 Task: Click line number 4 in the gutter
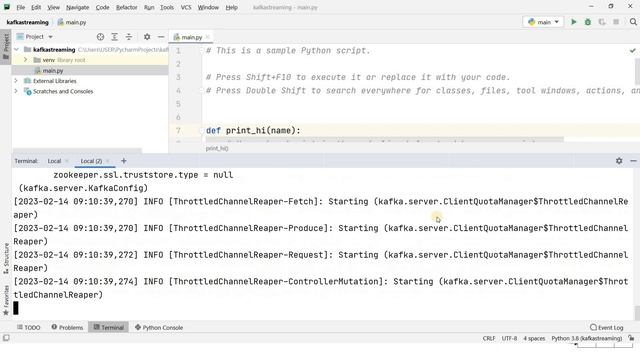click(x=178, y=91)
